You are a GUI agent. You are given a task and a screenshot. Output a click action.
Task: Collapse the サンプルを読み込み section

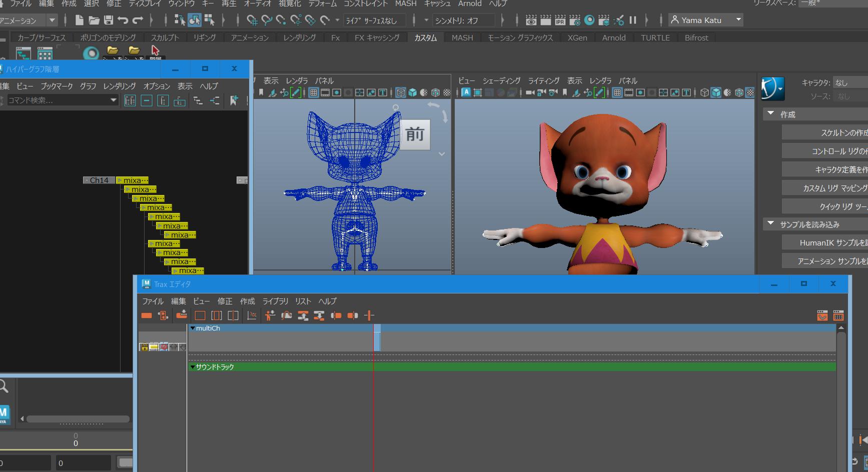tap(771, 224)
